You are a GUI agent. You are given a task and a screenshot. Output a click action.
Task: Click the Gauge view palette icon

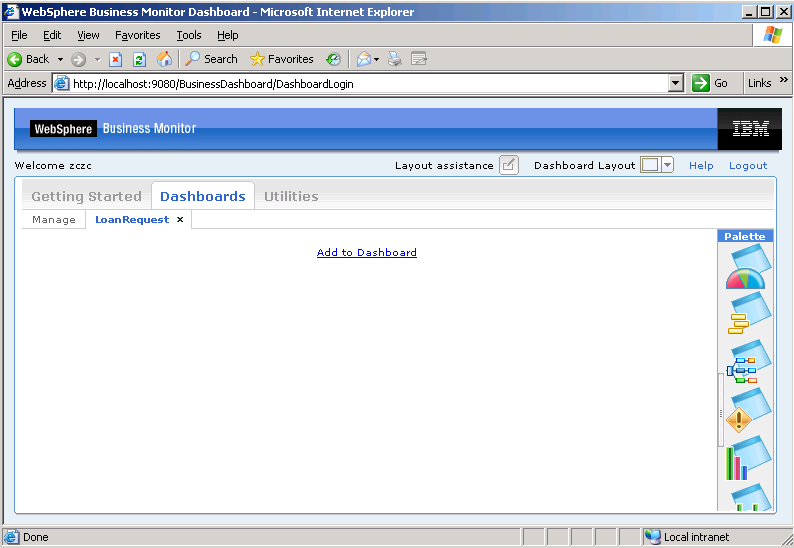point(748,266)
